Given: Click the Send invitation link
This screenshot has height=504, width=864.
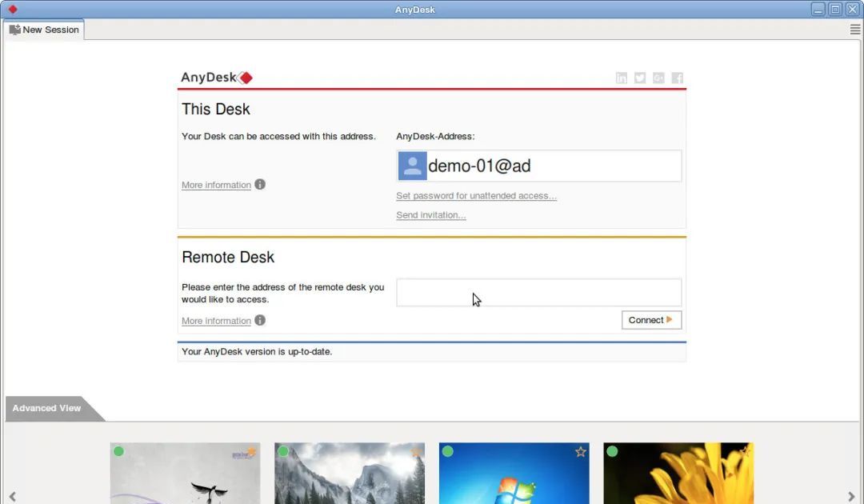Looking at the screenshot, I should (x=431, y=215).
